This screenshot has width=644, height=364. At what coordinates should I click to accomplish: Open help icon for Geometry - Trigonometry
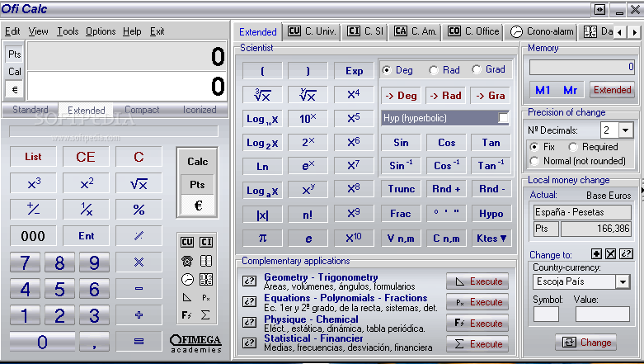tap(249, 281)
